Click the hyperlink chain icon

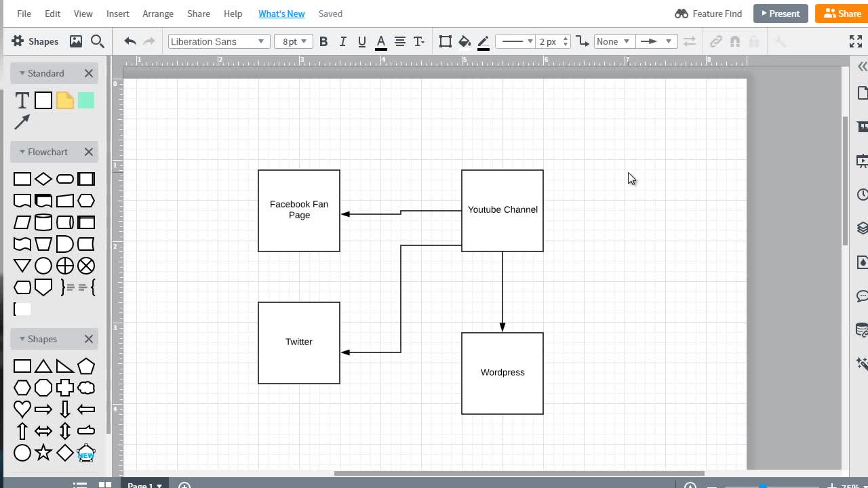715,41
